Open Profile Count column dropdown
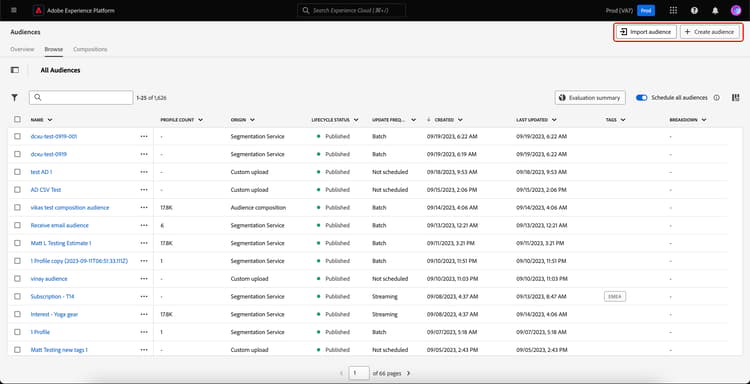This screenshot has height=384, width=750. 200,120
